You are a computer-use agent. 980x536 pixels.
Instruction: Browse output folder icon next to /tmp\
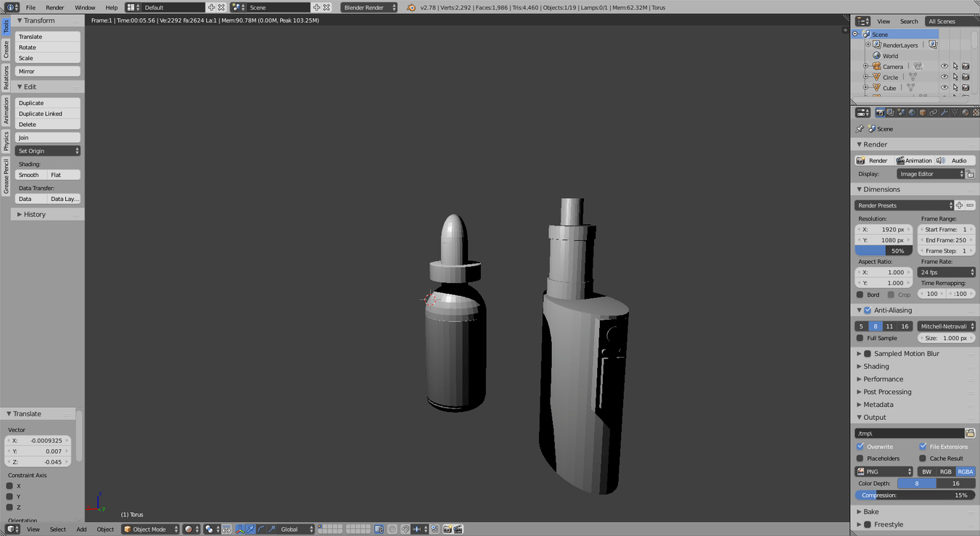point(970,434)
